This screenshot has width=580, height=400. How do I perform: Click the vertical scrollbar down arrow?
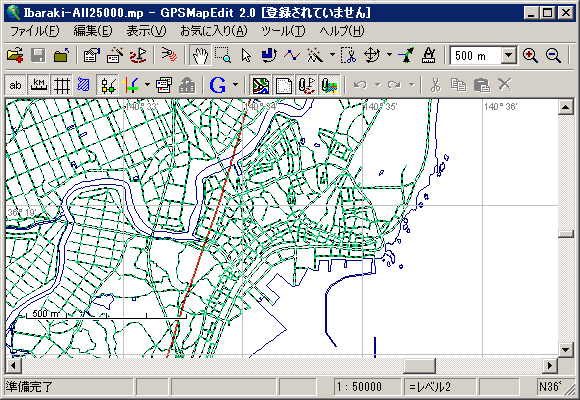pos(566,349)
